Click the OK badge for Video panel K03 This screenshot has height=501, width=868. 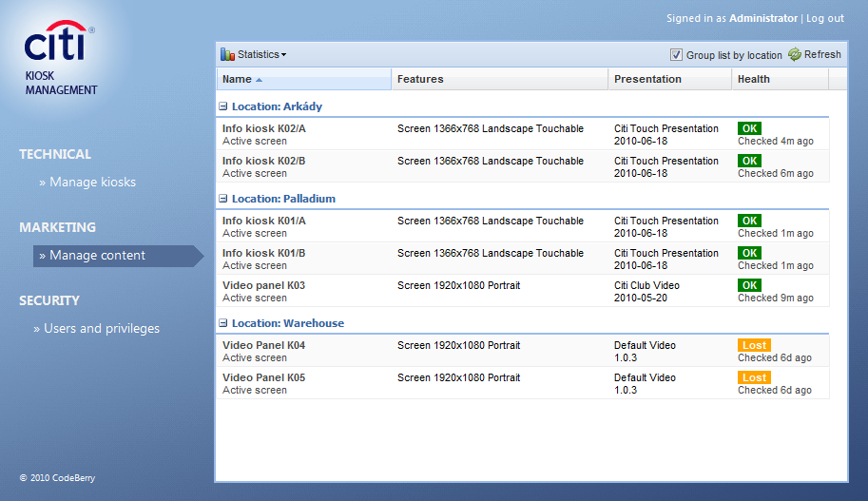(749, 285)
